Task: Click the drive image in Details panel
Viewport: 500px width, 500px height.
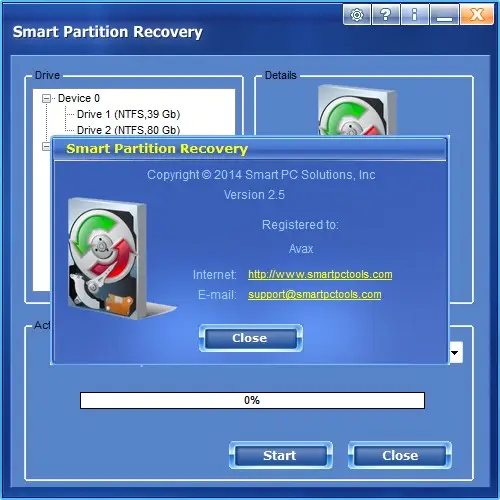Action: (x=357, y=110)
